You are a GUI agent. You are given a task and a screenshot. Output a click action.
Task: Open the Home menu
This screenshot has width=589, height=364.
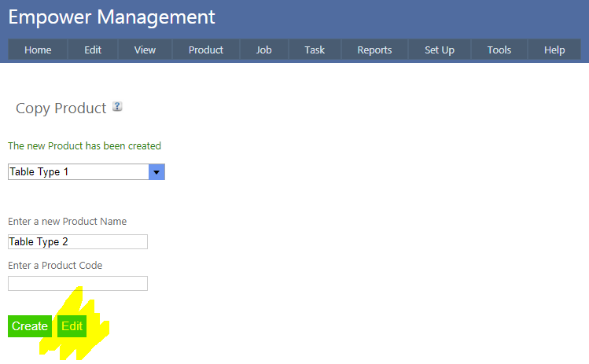coord(38,50)
